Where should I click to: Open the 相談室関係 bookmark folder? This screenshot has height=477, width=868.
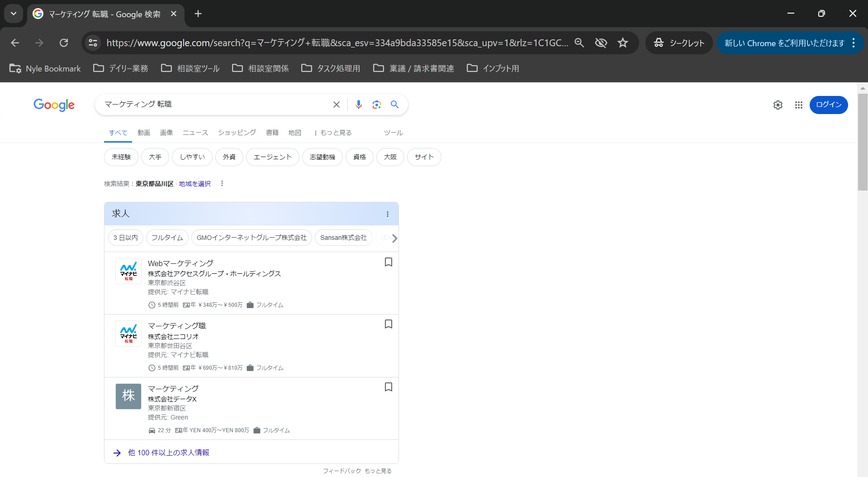pyautogui.click(x=261, y=68)
